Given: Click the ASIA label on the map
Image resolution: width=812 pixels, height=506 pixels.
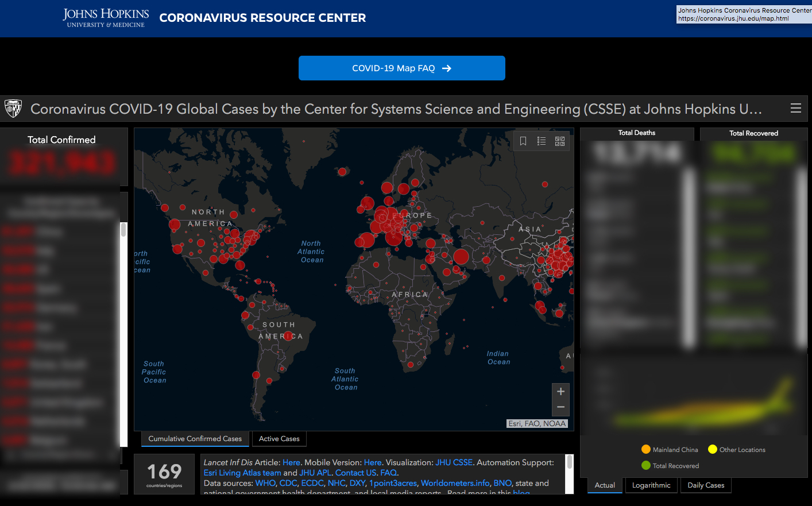Looking at the screenshot, I should [529, 229].
